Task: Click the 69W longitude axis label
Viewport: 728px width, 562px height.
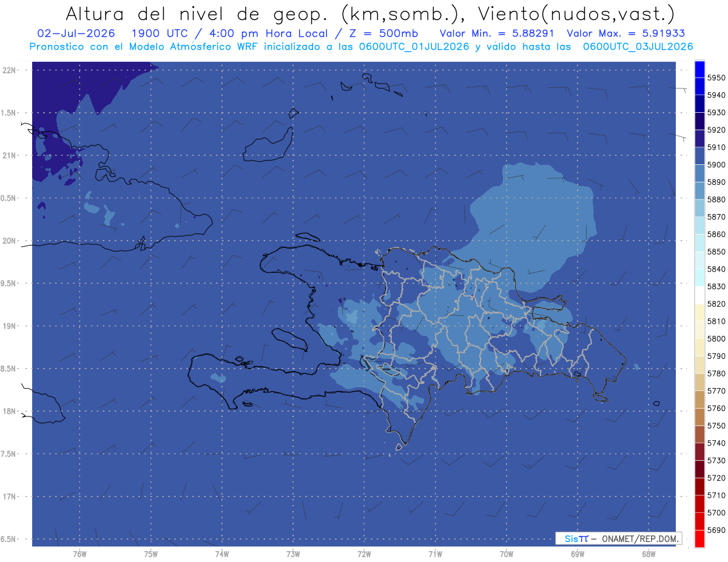Action: click(578, 554)
